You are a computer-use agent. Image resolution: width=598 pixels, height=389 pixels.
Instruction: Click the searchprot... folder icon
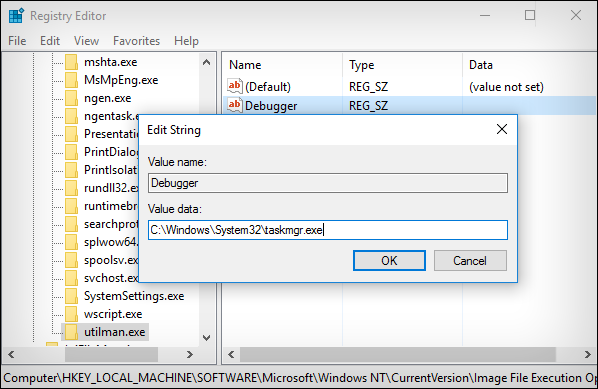(x=71, y=224)
